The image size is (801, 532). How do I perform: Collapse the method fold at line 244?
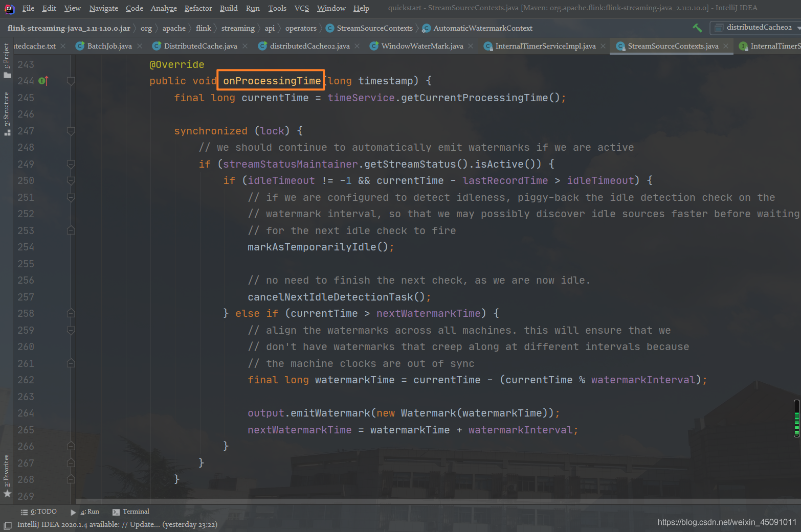(71, 81)
